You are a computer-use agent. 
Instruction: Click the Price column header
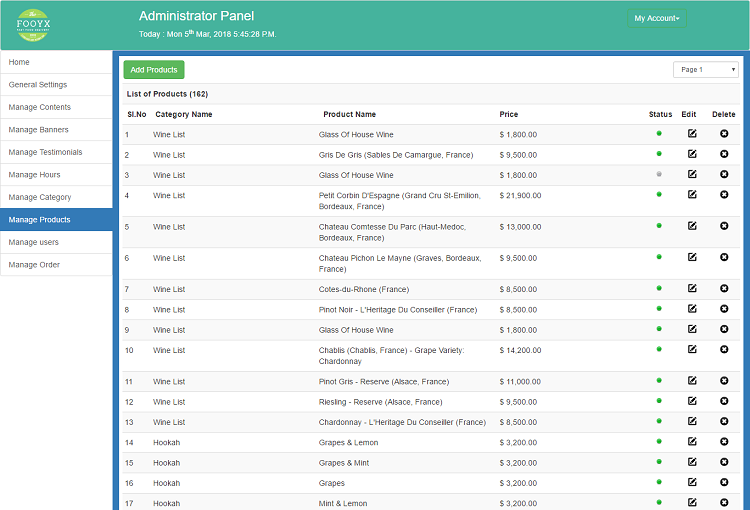[509, 114]
